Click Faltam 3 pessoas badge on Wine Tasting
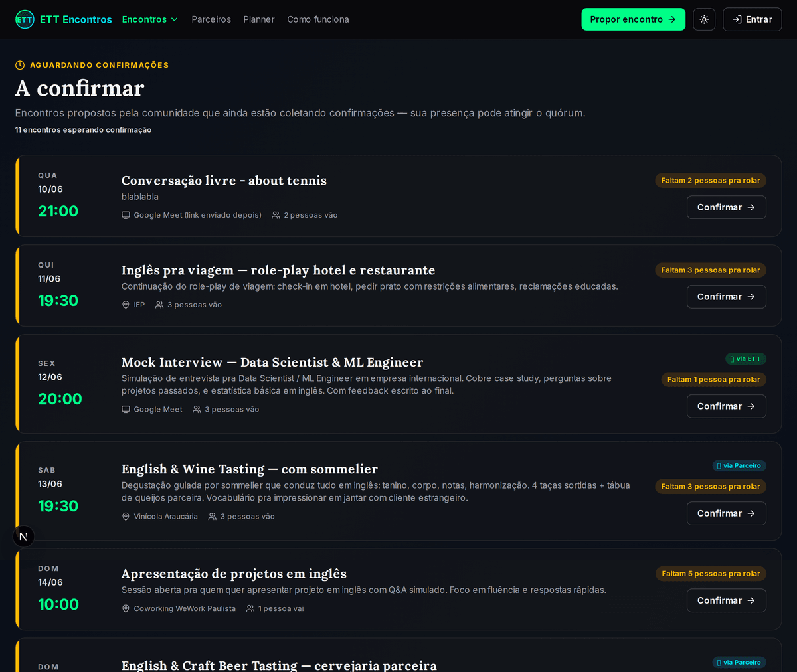This screenshot has height=672, width=797. point(711,487)
